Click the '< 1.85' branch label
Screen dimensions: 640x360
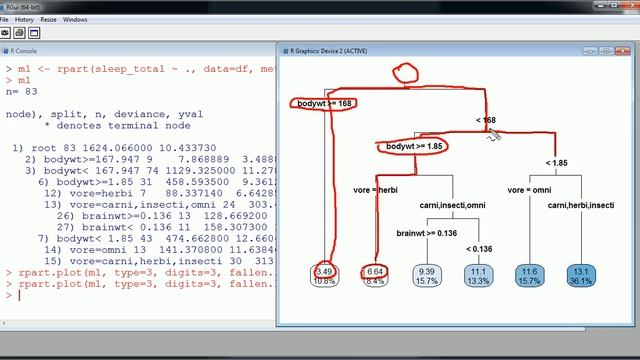(x=556, y=163)
